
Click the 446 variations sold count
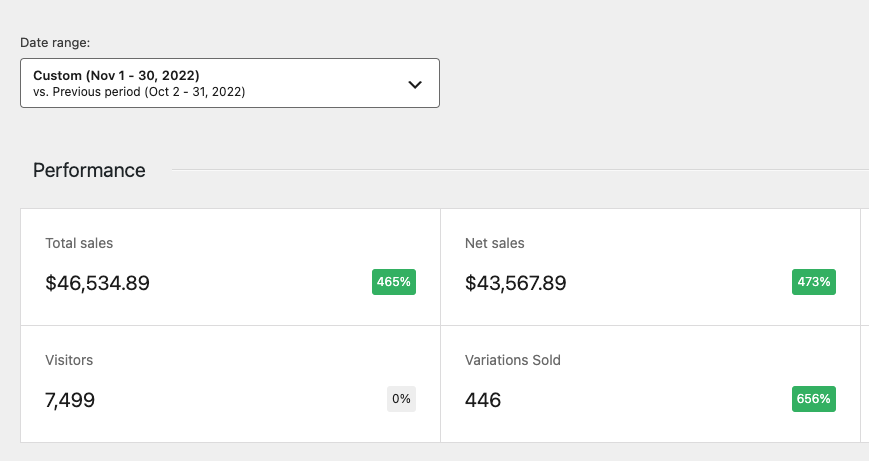483,401
